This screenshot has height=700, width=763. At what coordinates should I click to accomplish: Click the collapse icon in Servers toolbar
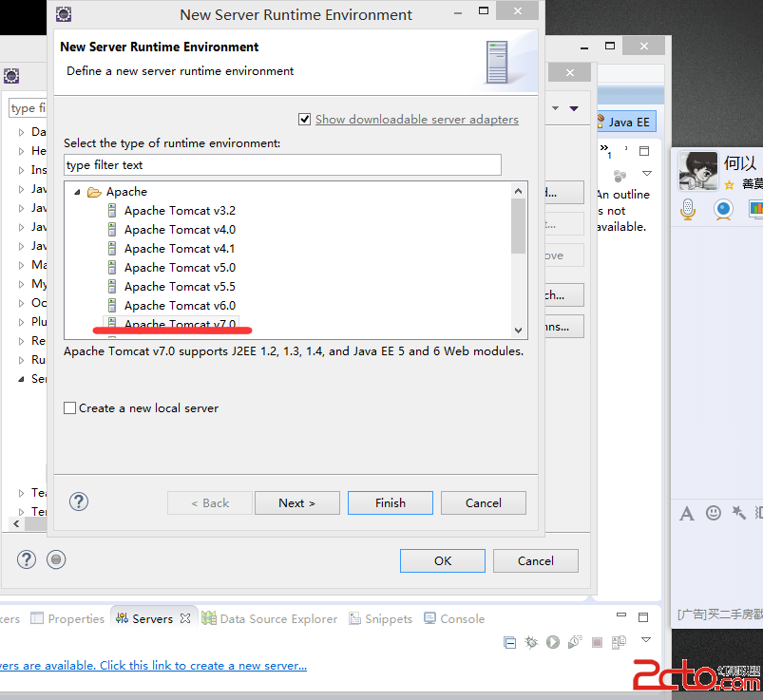(509, 643)
